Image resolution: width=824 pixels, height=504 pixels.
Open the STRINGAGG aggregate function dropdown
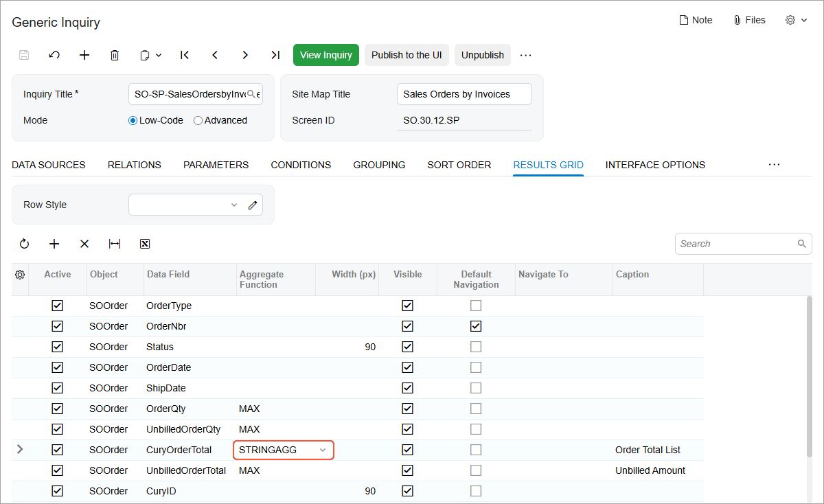322,450
